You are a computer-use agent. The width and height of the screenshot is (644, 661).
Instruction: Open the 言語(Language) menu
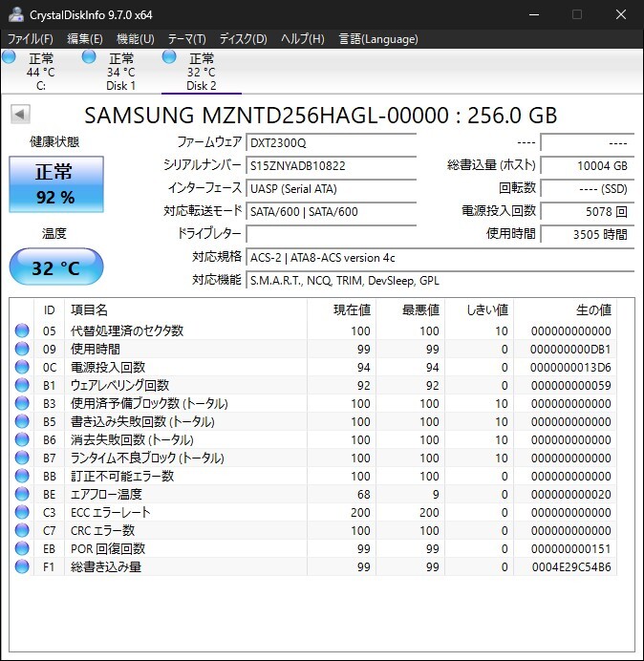[378, 39]
